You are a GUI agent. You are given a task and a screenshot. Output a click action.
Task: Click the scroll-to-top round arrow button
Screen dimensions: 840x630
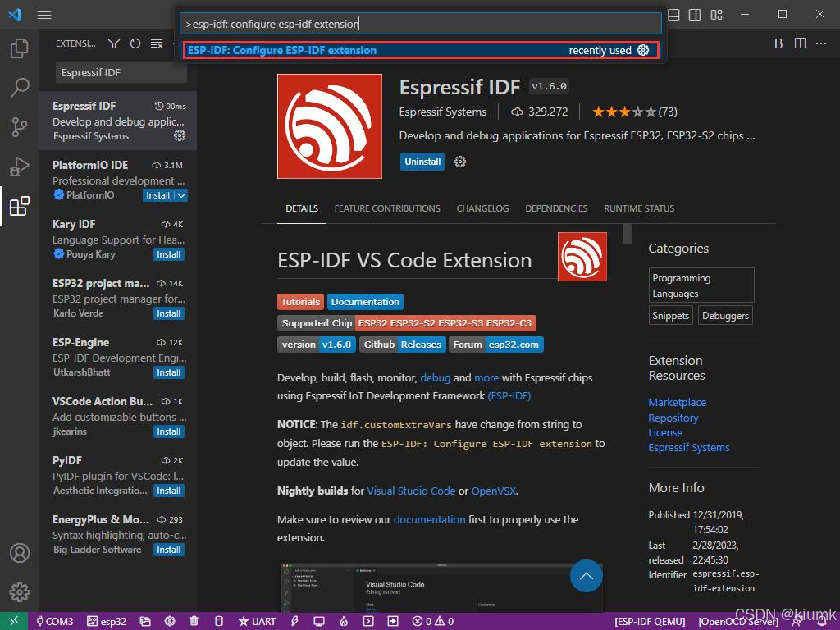586,576
